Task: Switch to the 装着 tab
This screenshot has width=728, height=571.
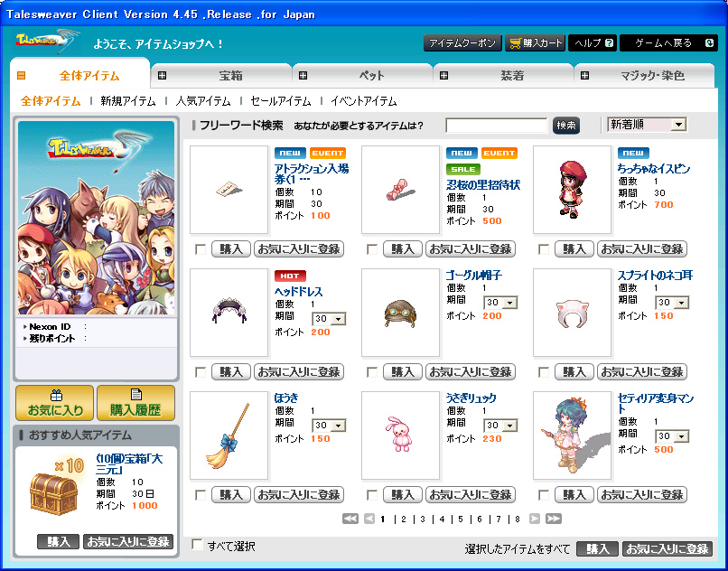Action: click(x=504, y=76)
